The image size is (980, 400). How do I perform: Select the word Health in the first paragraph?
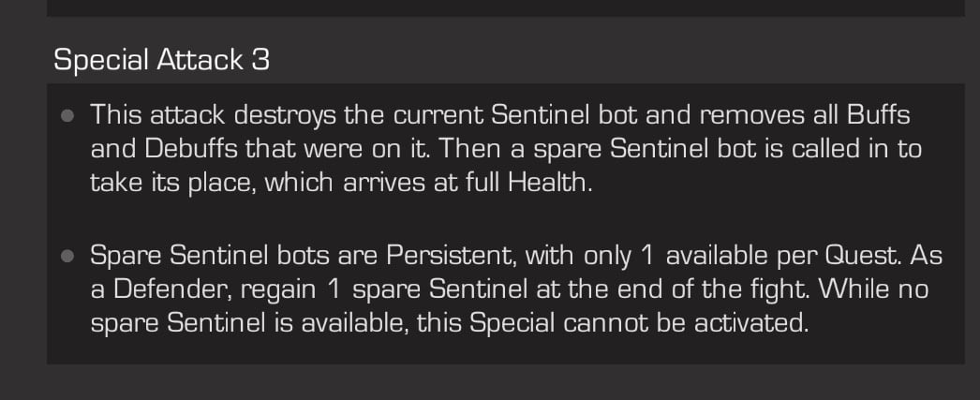coord(549,183)
